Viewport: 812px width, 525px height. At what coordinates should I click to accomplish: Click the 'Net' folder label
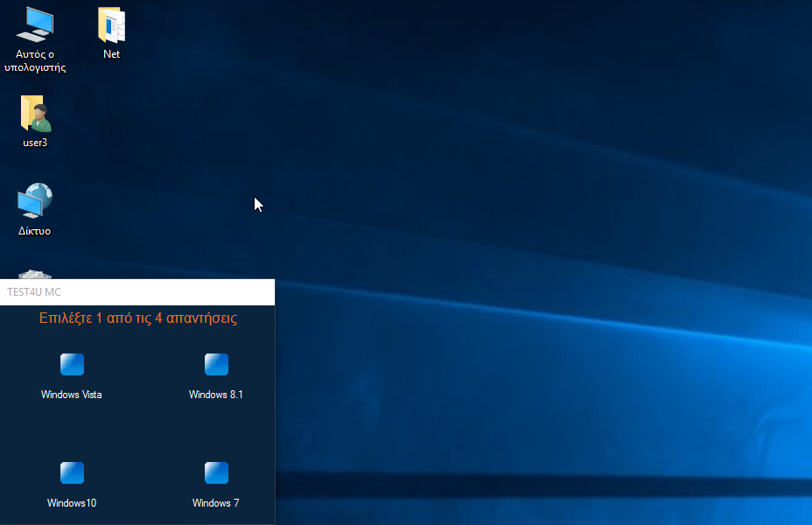pos(111,54)
